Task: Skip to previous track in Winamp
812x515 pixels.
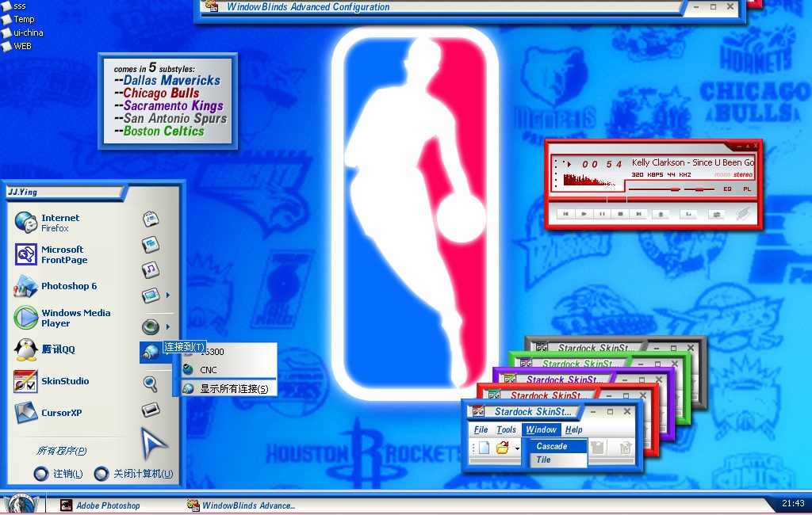Action: 565,214
